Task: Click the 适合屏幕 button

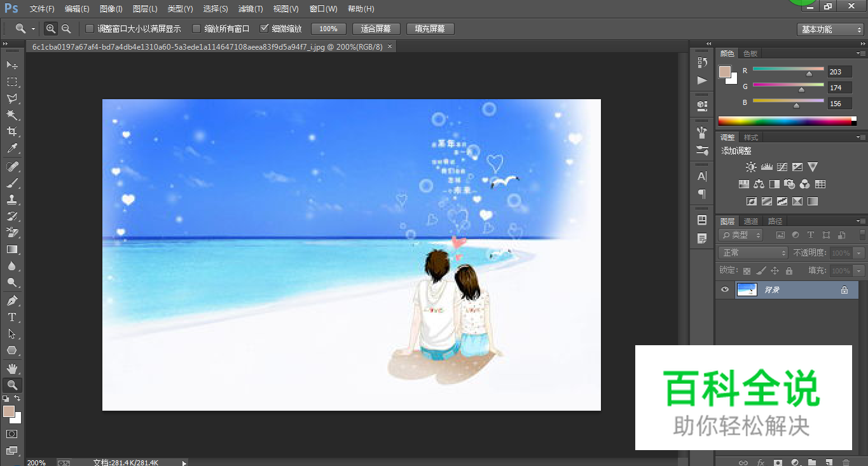Action: [x=376, y=29]
